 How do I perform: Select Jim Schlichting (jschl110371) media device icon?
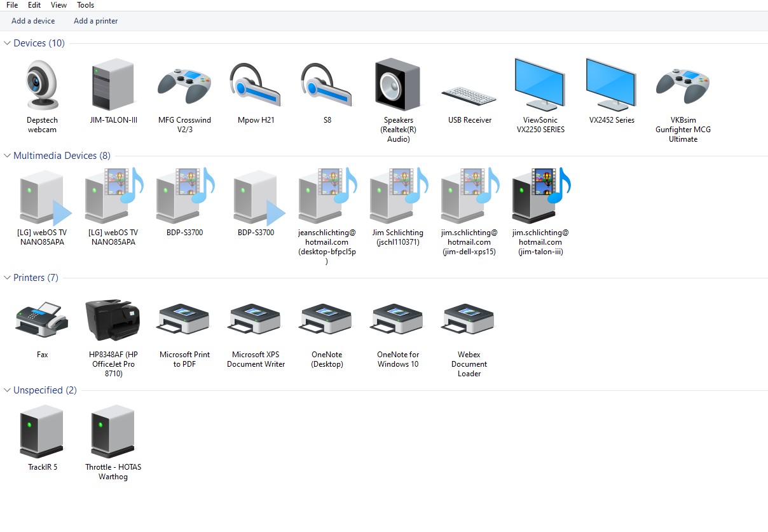(398, 197)
